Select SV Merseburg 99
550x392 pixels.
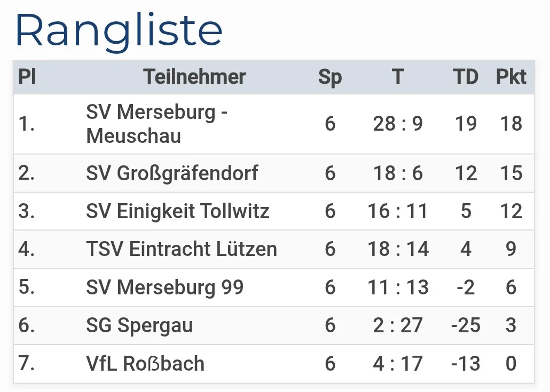tap(164, 287)
